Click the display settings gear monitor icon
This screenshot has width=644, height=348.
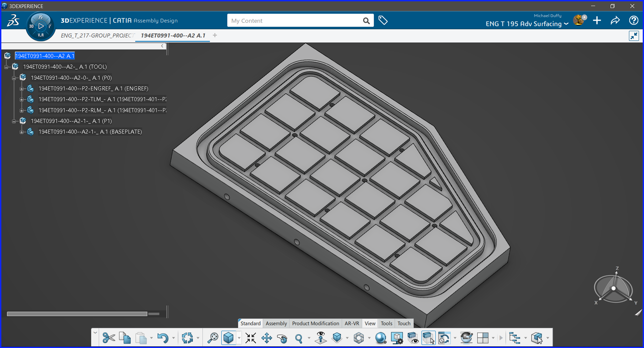tap(397, 338)
